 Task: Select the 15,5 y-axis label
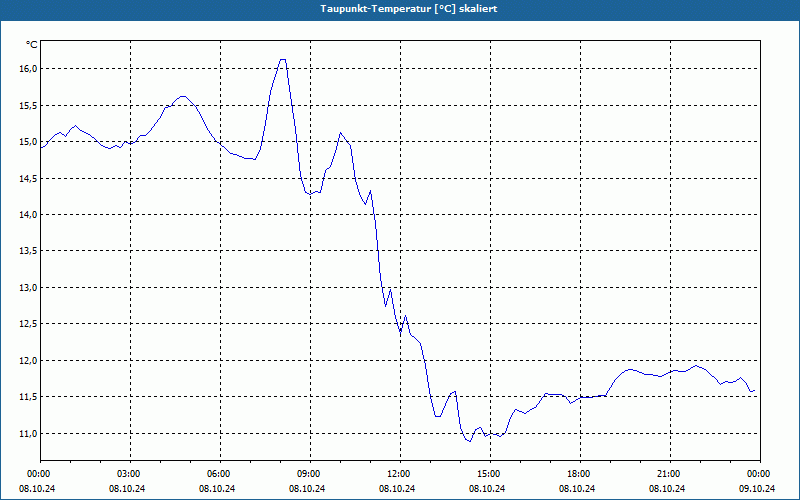click(29, 106)
